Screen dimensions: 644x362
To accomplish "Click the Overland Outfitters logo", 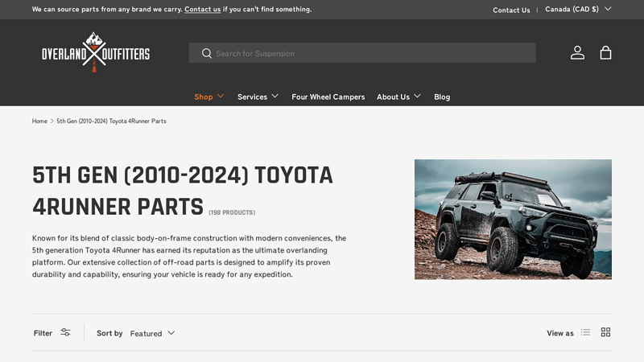I will [x=96, y=52].
